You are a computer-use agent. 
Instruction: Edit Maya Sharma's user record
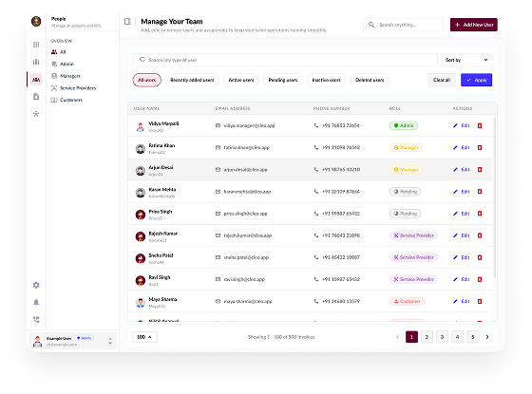(462, 302)
